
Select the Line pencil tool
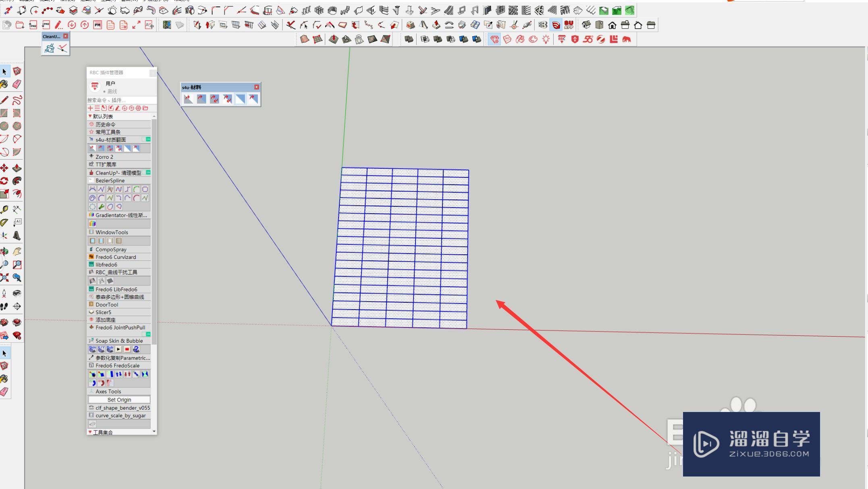4,100
